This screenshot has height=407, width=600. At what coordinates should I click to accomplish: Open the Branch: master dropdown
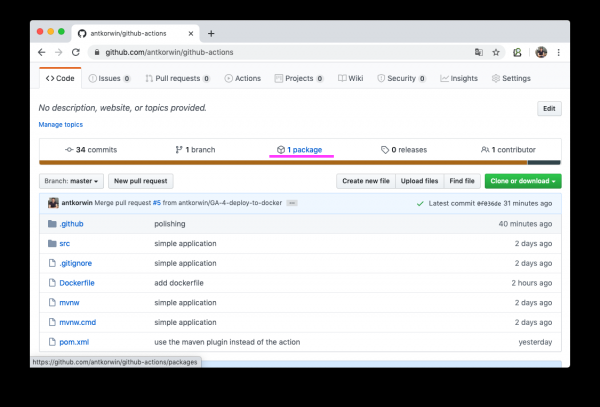71,181
